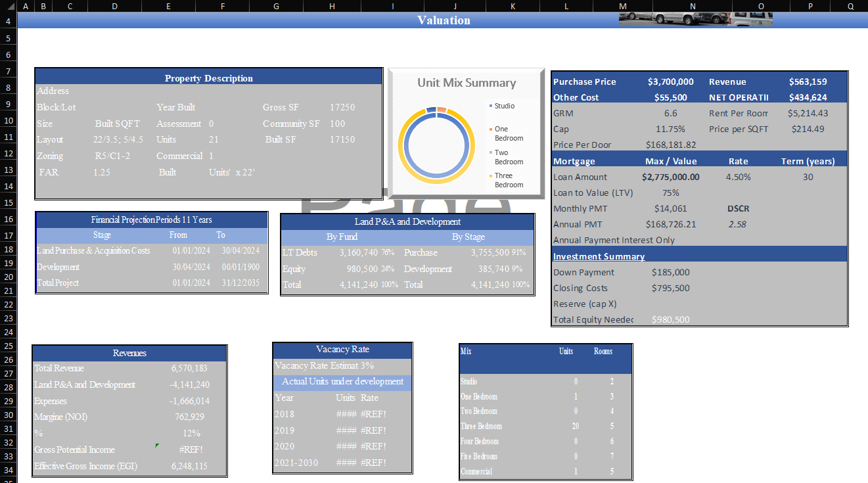This screenshot has height=483, width=868.
Task: Select the mortgage rate cell 4.50%
Action: 738,177
